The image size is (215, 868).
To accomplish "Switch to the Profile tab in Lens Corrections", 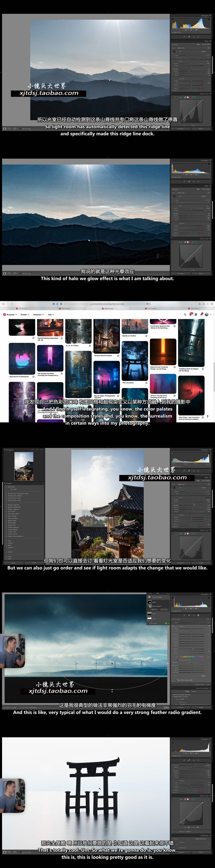I will coord(187,691).
